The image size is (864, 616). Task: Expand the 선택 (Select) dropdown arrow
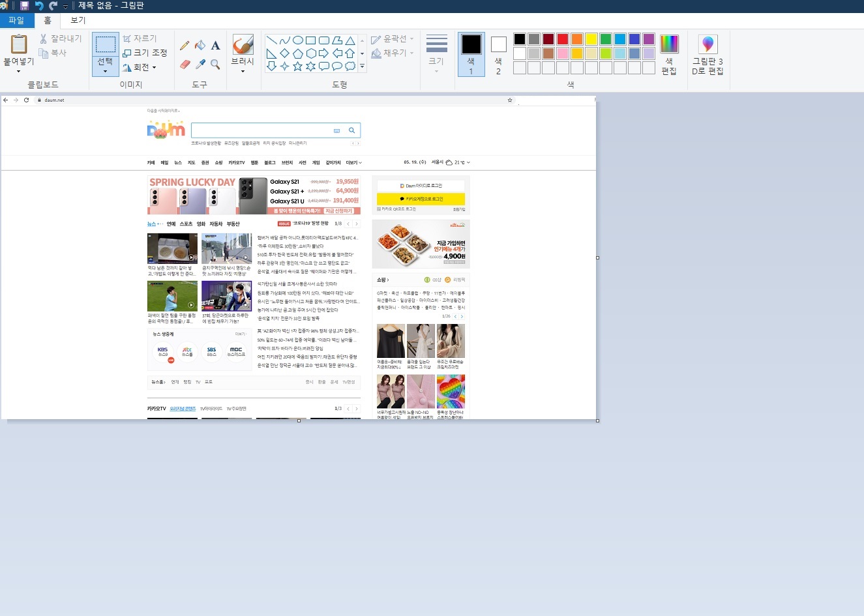pos(106,70)
